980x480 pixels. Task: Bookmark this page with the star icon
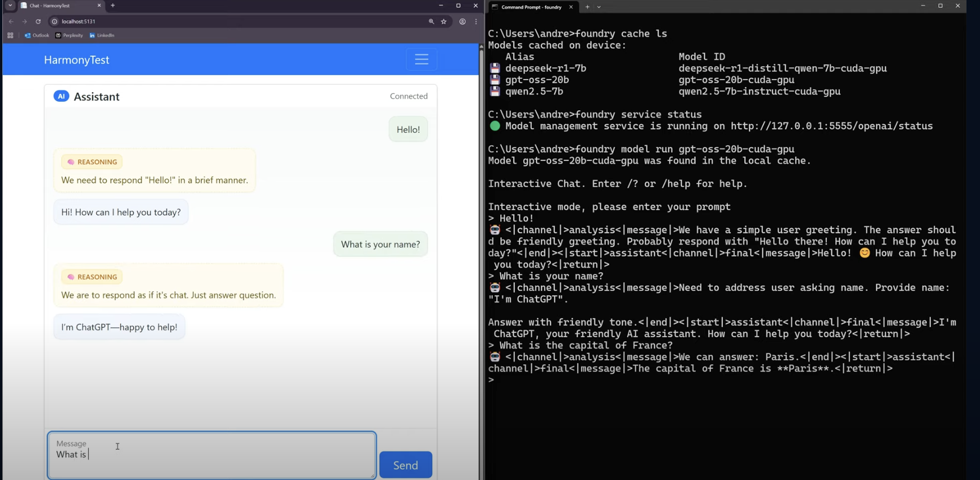[x=444, y=21]
